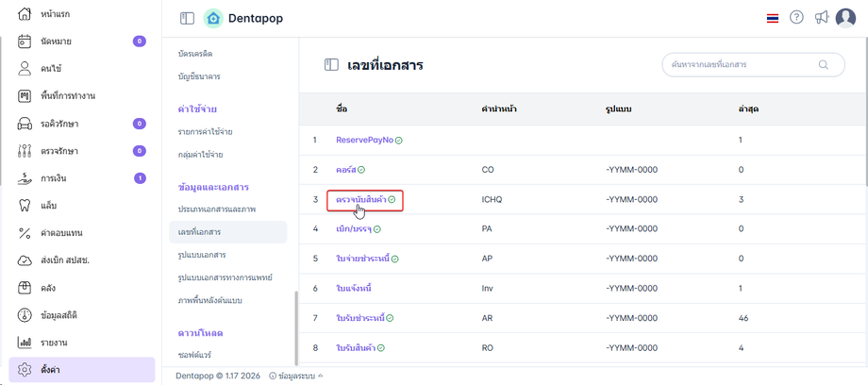Open the นัดหมาย menu
This screenshot has width=868, height=385.
[57, 42]
